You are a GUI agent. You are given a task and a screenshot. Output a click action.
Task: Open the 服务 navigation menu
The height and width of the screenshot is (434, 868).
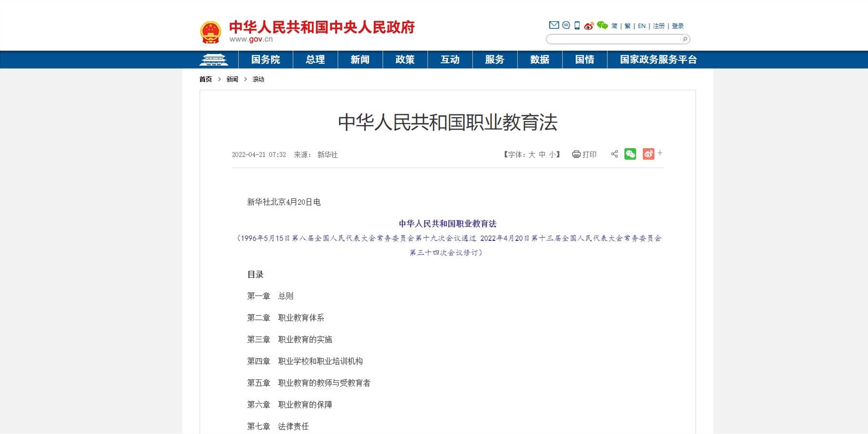pos(494,60)
